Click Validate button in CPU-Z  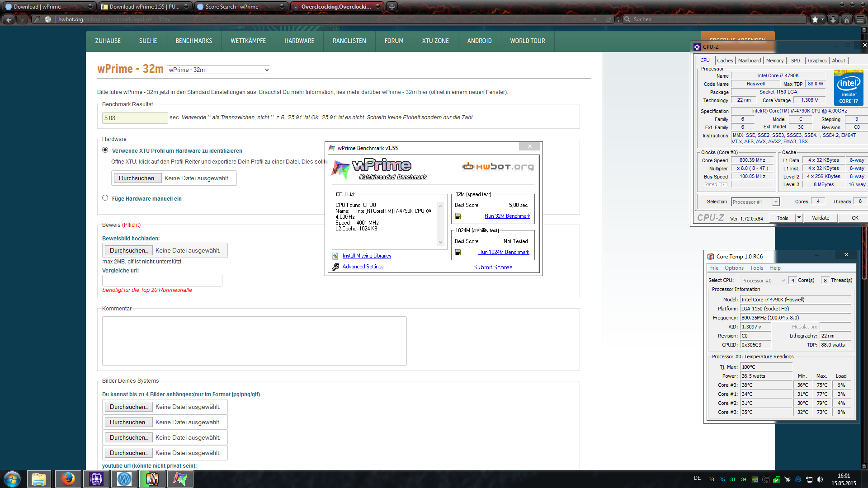821,218
